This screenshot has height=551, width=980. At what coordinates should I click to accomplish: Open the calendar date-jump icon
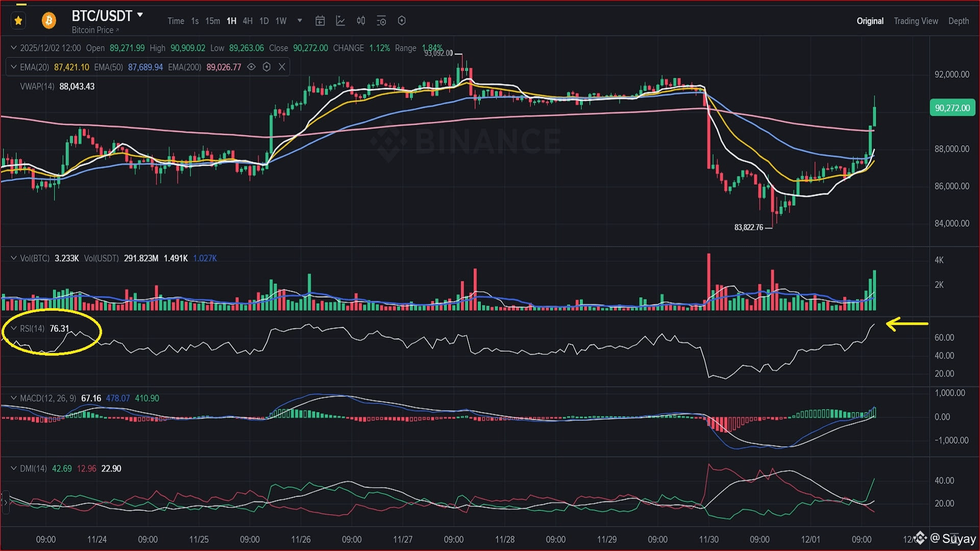[x=320, y=21]
